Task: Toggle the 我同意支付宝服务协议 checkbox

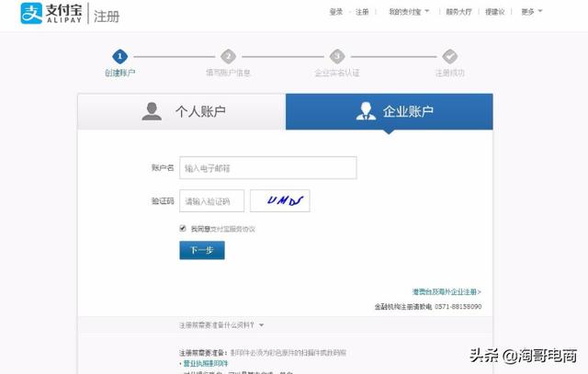Action: point(183,228)
